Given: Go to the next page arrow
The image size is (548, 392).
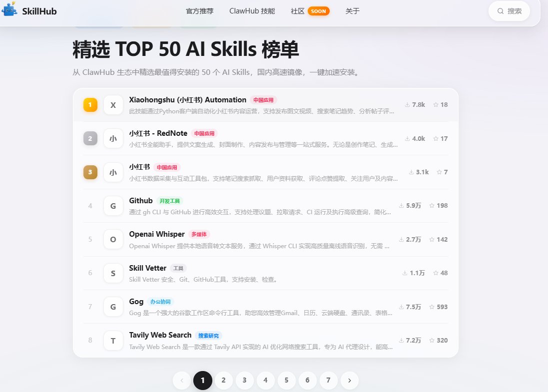Looking at the screenshot, I should pyautogui.click(x=350, y=381).
